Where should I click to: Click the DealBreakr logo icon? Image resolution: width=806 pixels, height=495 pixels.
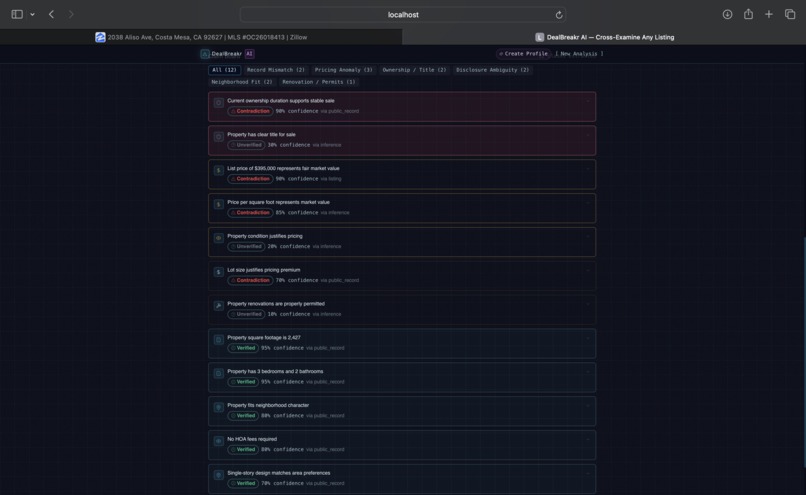pyautogui.click(x=205, y=54)
